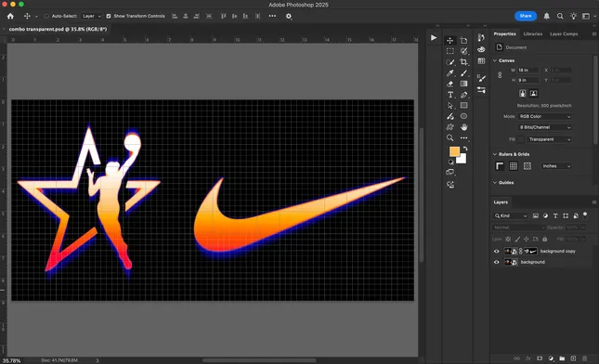Open the RGB Color mode dropdown
Screen dimensions: 599x364
(x=545, y=116)
